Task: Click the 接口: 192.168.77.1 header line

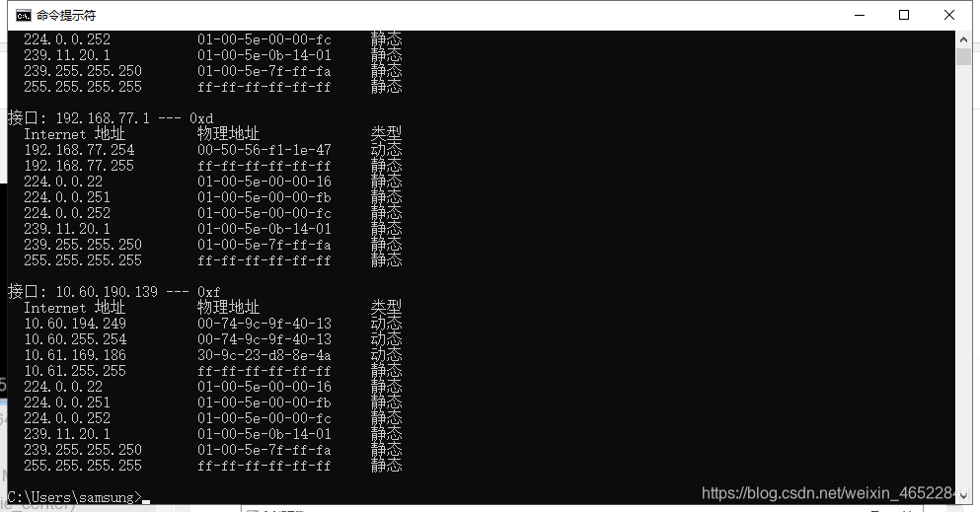Action: click(x=111, y=118)
